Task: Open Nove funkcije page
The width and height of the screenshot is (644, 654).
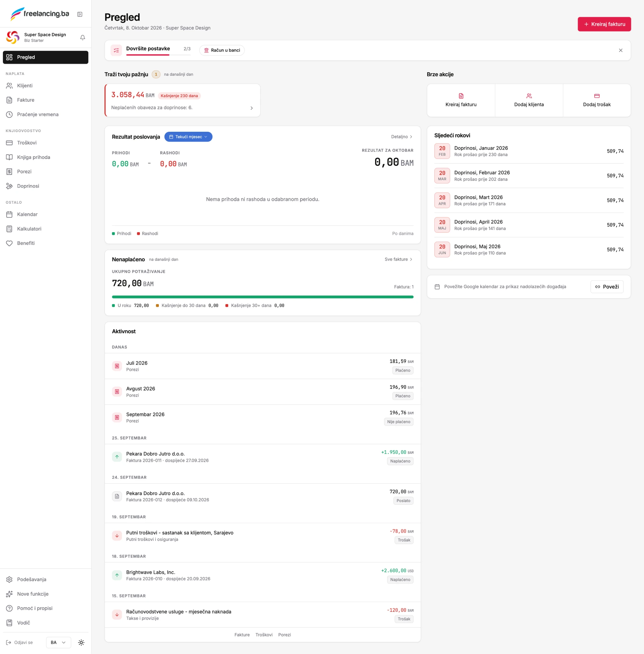Action: tap(46, 594)
